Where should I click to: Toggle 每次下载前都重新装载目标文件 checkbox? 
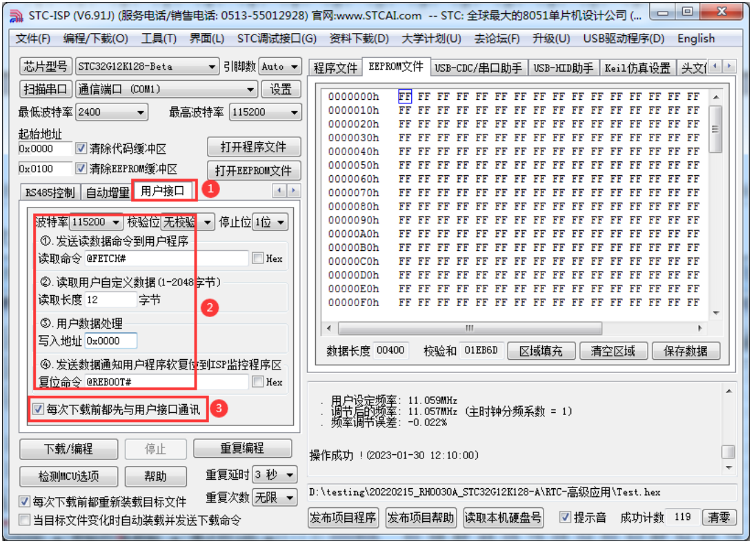coord(24,501)
